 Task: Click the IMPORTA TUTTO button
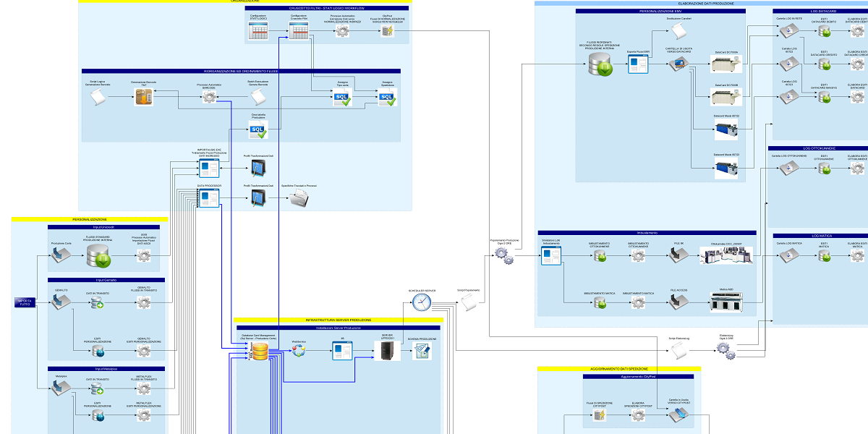point(25,302)
